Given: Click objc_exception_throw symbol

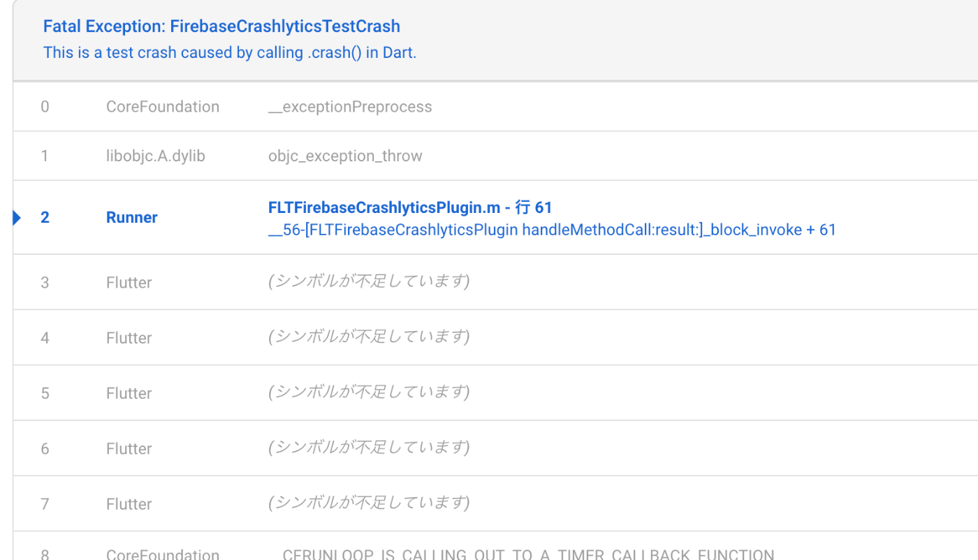Looking at the screenshot, I should (345, 156).
